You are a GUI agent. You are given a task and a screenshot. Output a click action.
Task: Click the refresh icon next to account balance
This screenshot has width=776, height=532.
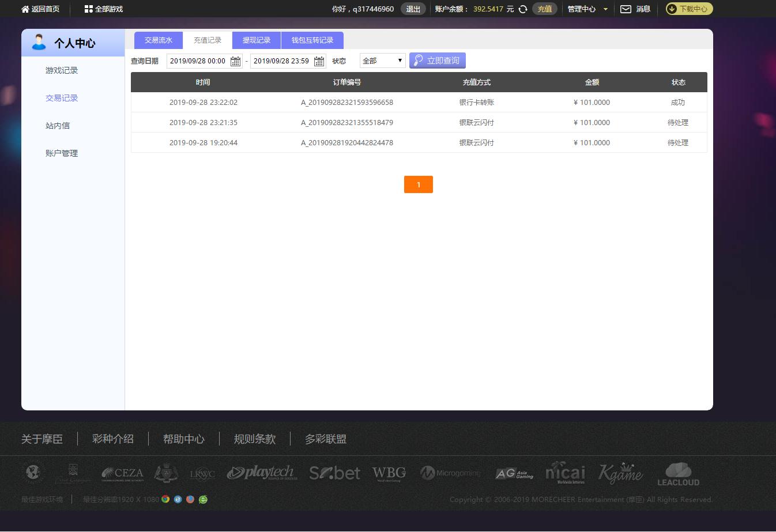click(522, 9)
